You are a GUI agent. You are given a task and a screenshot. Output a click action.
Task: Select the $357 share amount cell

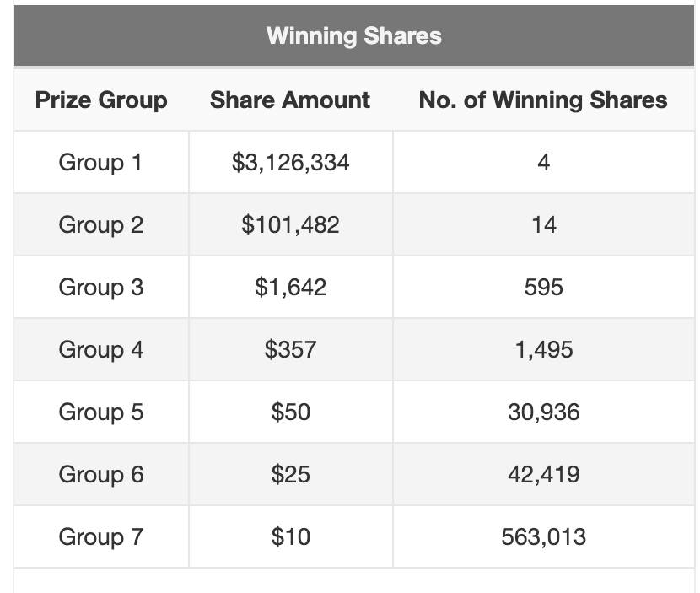(290, 349)
